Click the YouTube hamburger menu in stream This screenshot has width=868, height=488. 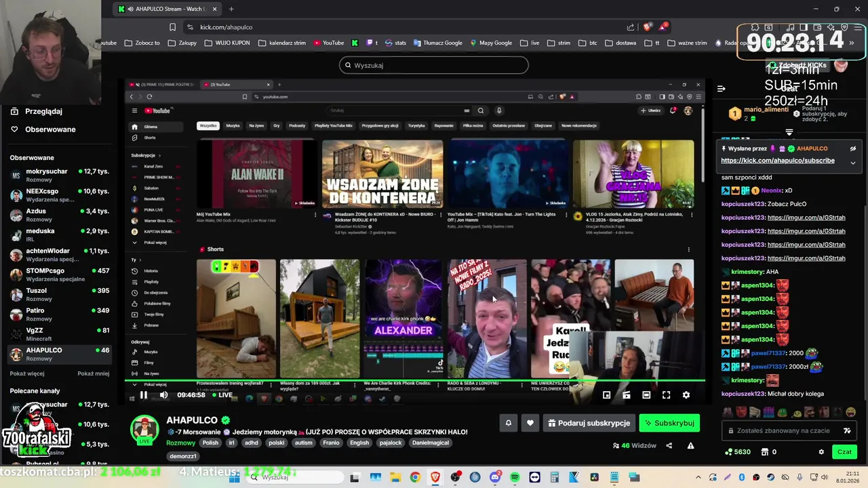pyautogui.click(x=134, y=110)
